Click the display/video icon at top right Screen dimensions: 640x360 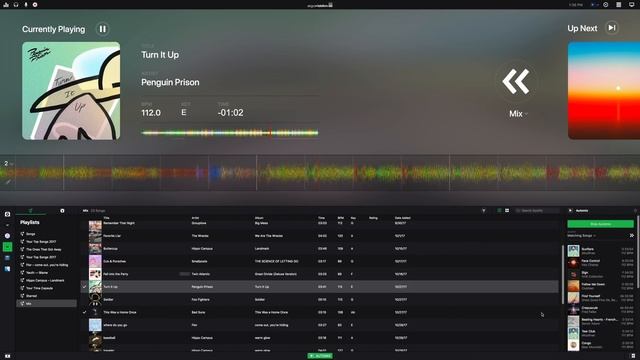[632, 4]
